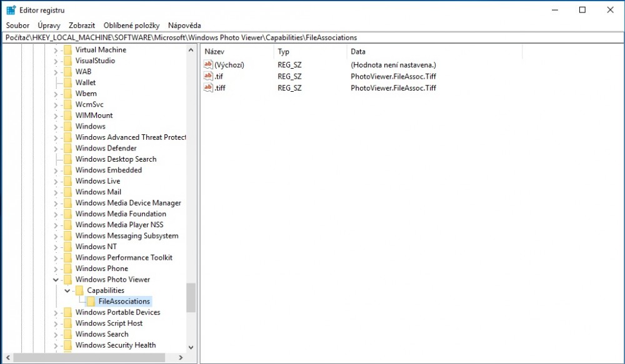Click the Windows Photo Viewer folder icon

pos(67,280)
